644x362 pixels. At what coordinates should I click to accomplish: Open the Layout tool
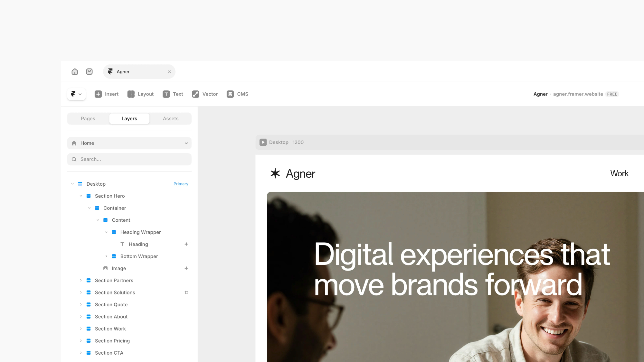140,94
